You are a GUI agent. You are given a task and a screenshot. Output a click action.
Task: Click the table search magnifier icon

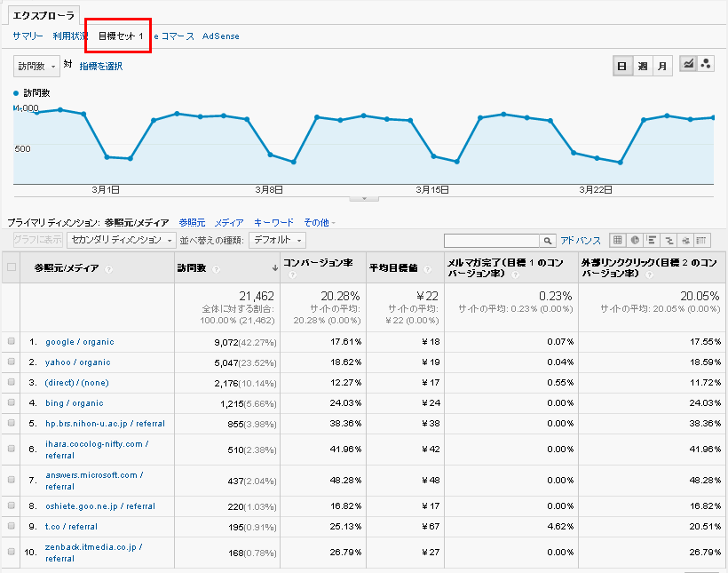(547, 241)
